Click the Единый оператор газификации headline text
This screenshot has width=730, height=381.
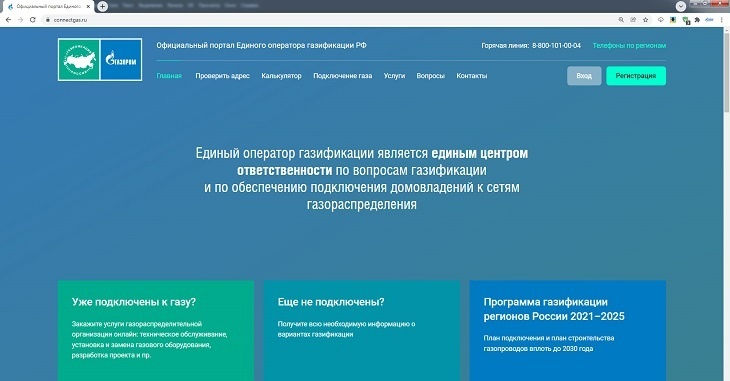pos(362,179)
